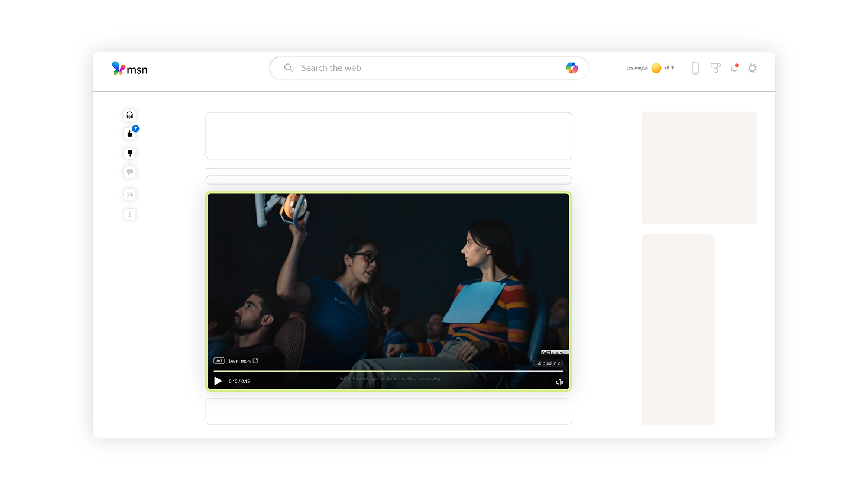Open the MSN mobile app icon
The height and width of the screenshot is (490, 868).
pyautogui.click(x=695, y=68)
